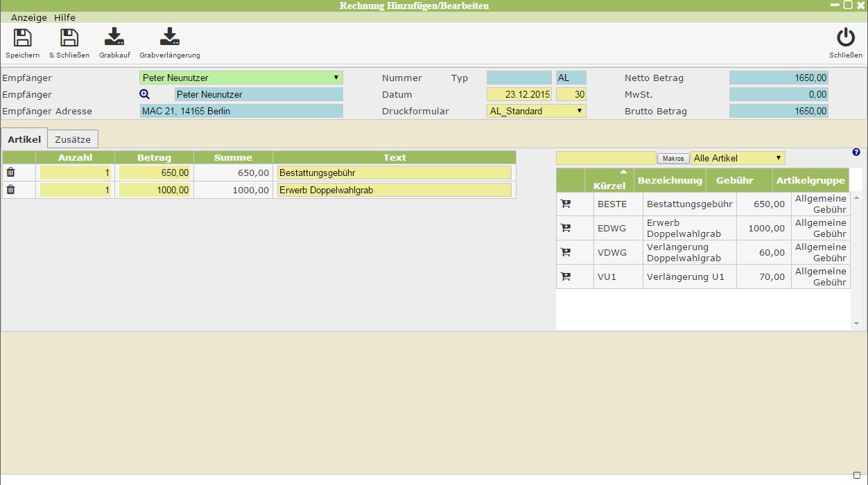Sort articles by the Kürzel column header
This screenshot has width=868, height=485.
click(609, 186)
